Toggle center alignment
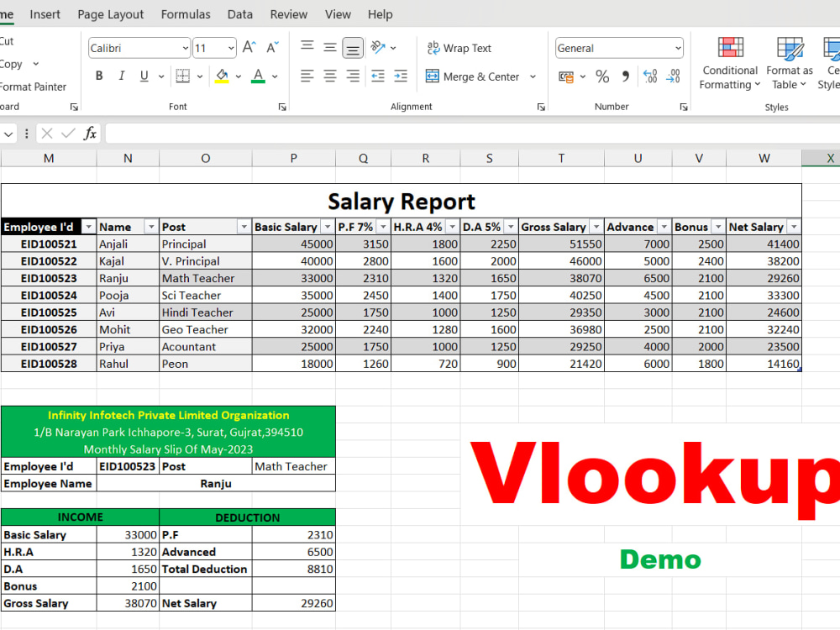Image resolution: width=840 pixels, height=630 pixels. [x=329, y=76]
